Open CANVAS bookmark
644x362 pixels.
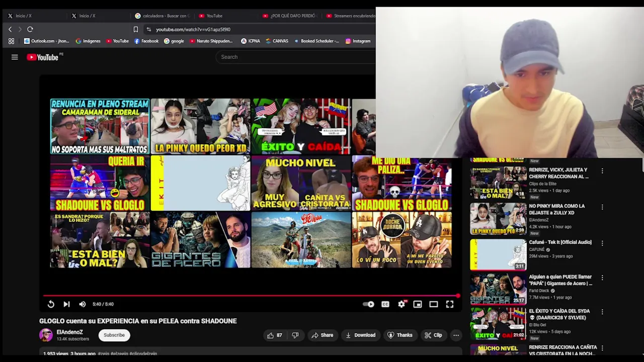point(277,41)
